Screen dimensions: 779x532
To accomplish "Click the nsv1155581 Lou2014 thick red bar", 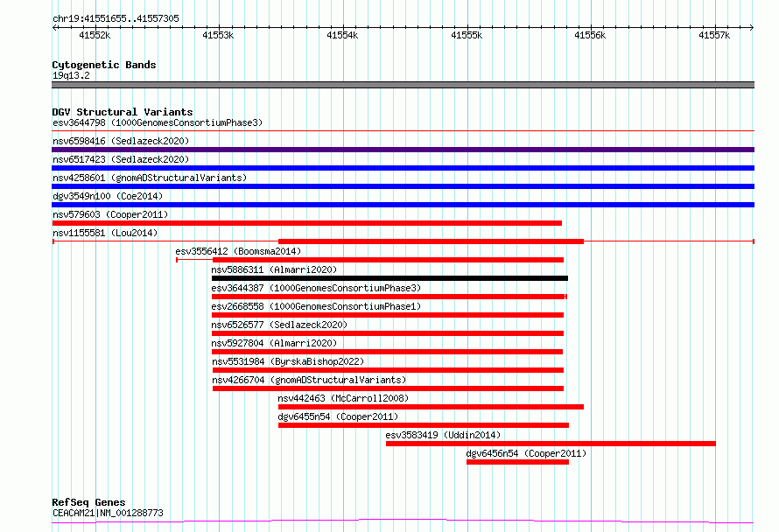I will (431, 241).
